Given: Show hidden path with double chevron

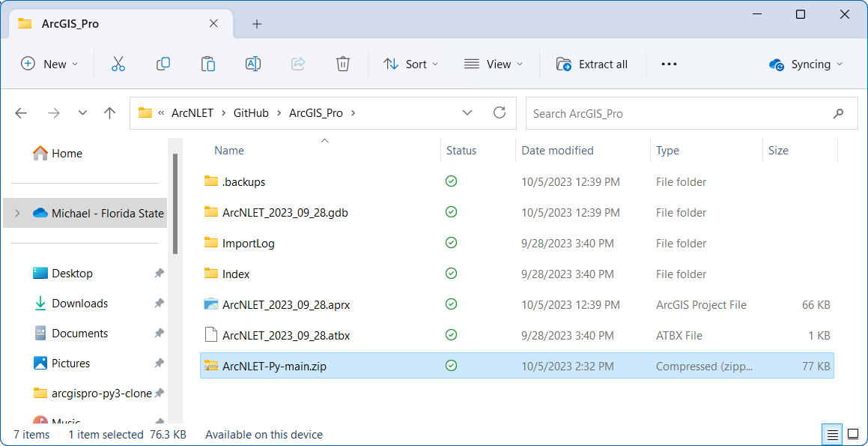Looking at the screenshot, I should pyautogui.click(x=161, y=113).
